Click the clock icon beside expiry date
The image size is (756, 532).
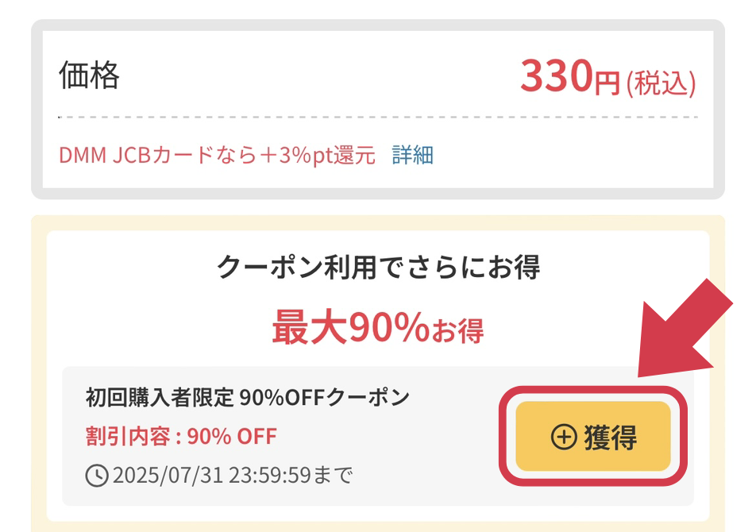pos(96,476)
